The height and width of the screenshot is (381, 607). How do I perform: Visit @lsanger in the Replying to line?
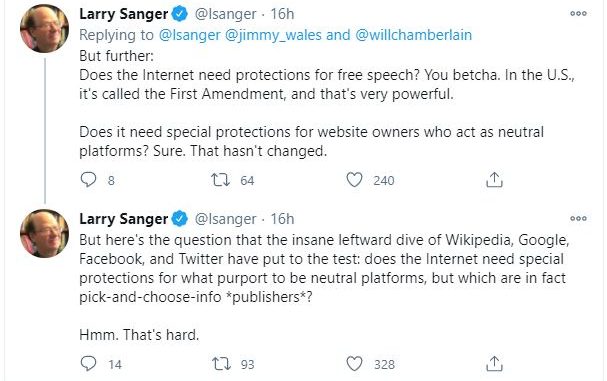(x=189, y=35)
